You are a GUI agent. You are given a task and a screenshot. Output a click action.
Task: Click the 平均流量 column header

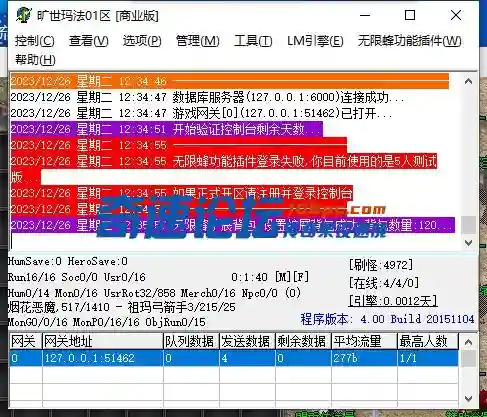[364, 341]
